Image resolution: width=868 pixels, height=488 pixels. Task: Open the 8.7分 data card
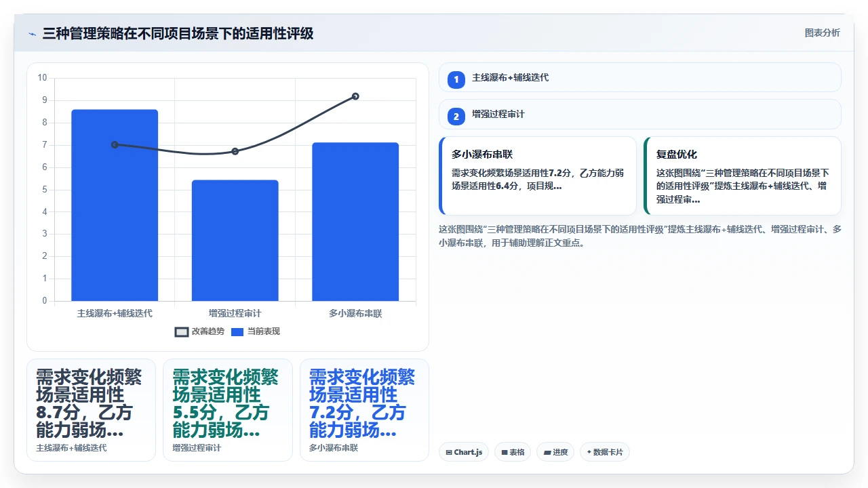(x=91, y=410)
